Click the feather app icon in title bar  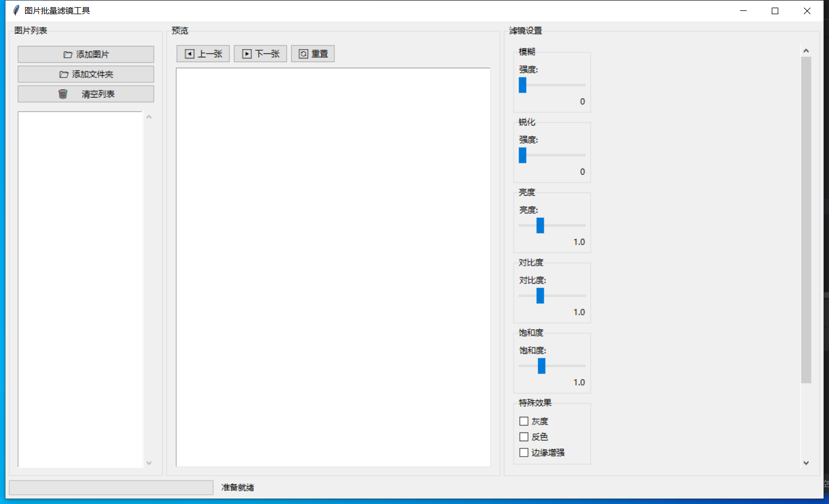point(16,10)
